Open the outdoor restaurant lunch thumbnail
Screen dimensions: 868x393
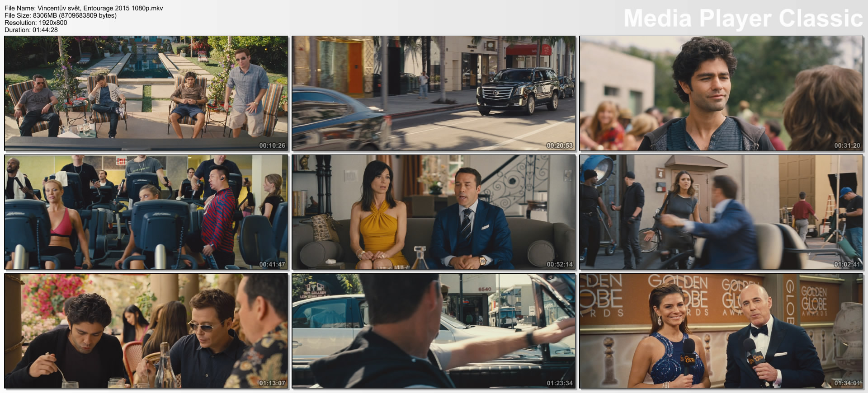pos(146,331)
